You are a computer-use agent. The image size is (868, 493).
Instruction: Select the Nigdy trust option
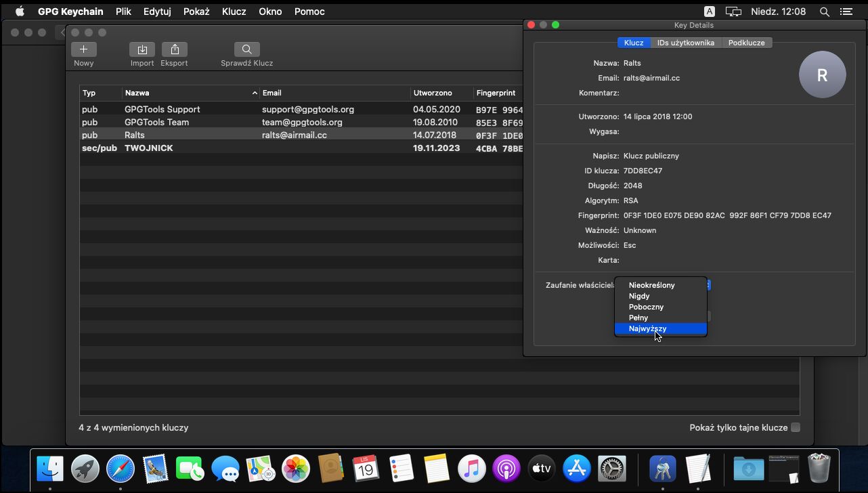[639, 296]
